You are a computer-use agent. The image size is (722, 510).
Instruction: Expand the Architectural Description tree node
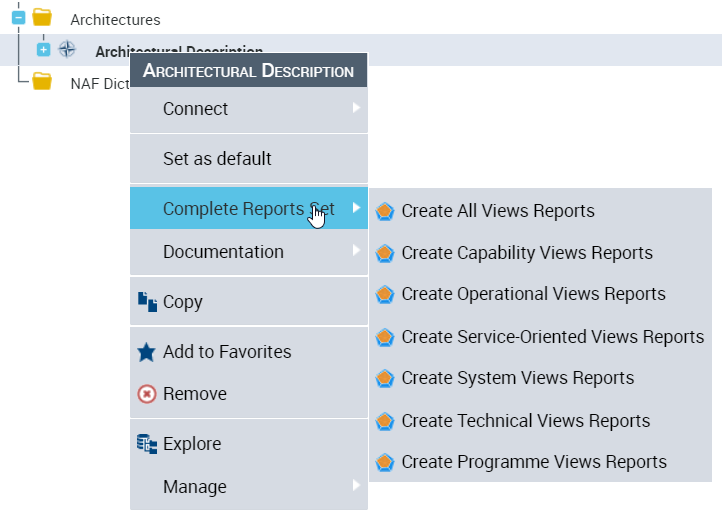(x=43, y=50)
